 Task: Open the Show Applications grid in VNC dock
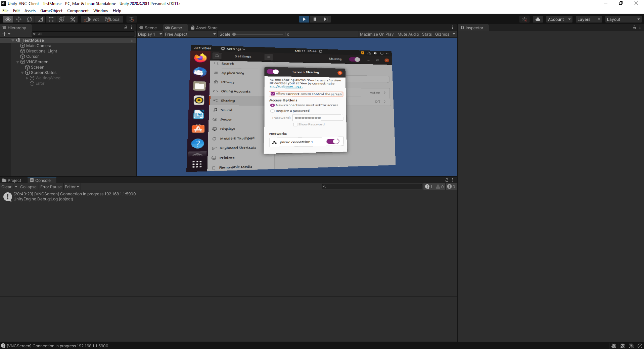point(197,164)
